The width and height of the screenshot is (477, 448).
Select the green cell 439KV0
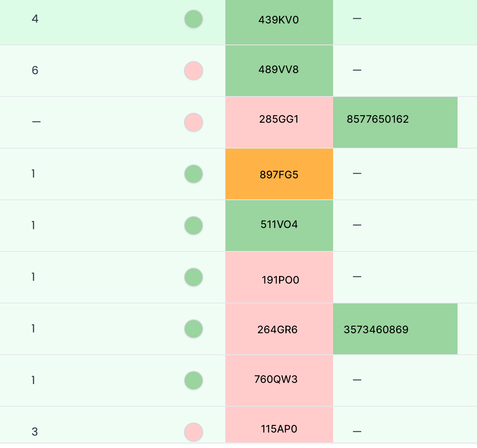[x=279, y=22]
